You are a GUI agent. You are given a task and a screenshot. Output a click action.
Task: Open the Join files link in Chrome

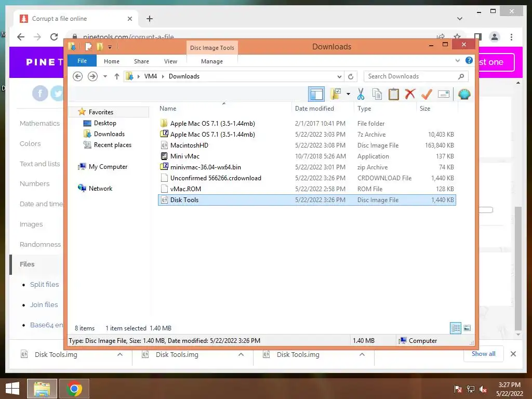point(44,304)
